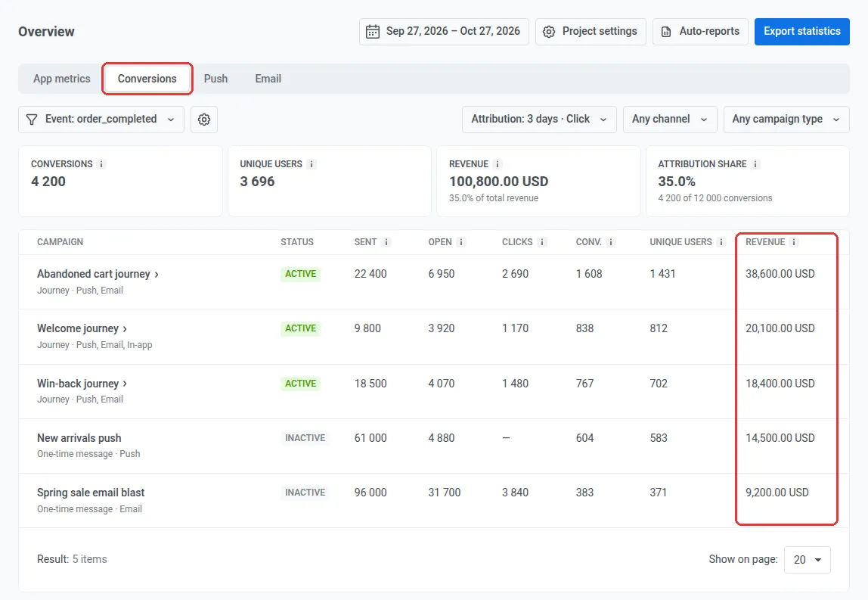This screenshot has width=868, height=600.
Task: Show info for CONVERSIONS metric card
Action: (x=101, y=164)
